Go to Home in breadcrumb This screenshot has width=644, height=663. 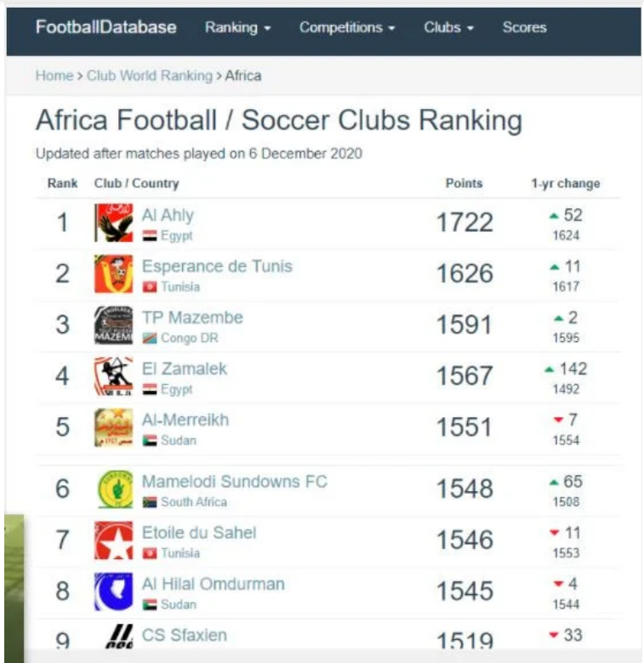pos(54,76)
